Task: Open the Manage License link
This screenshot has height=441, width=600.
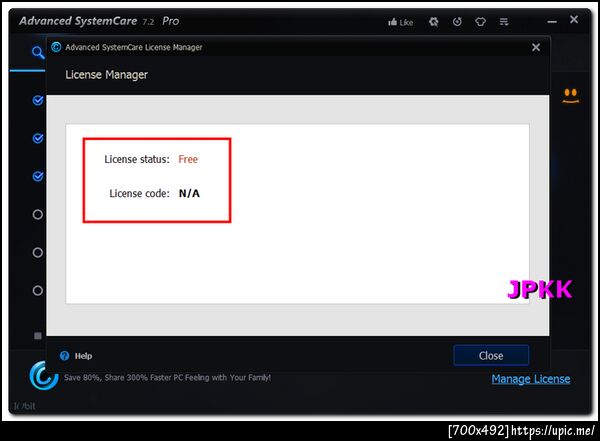Action: pyautogui.click(x=531, y=379)
